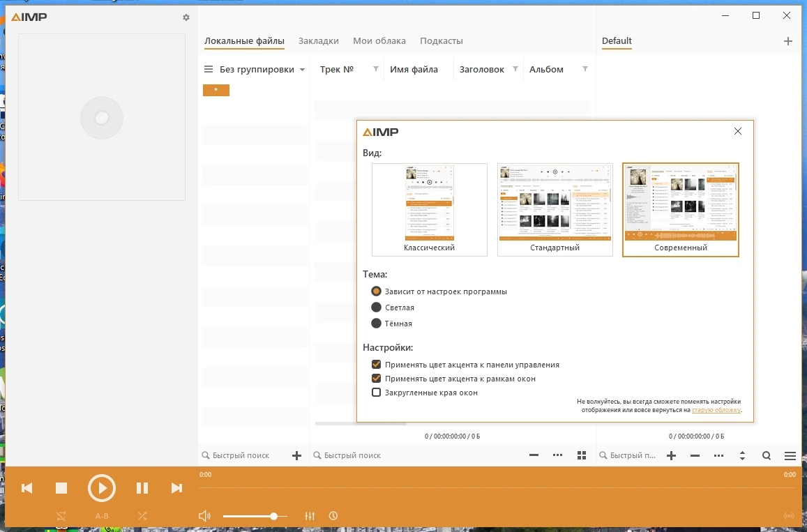Viewport: 807px width, 532px height.
Task: Open the internet radio capture icon
Action: (789, 515)
